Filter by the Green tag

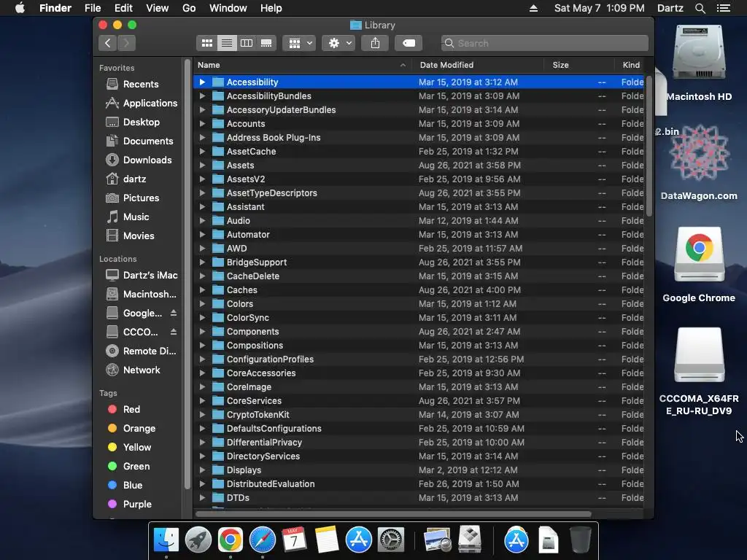pyautogui.click(x=128, y=467)
